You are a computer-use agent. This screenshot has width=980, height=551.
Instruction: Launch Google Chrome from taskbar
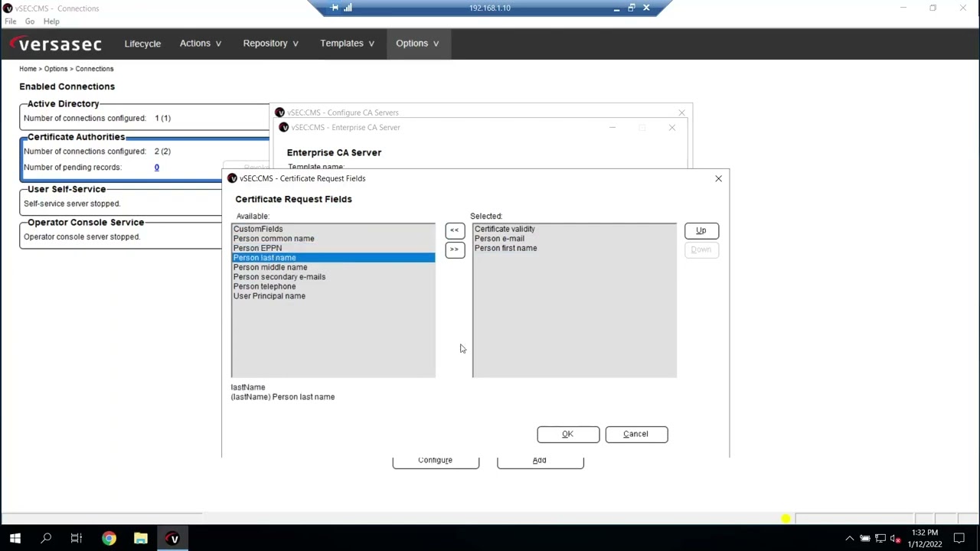pos(109,539)
